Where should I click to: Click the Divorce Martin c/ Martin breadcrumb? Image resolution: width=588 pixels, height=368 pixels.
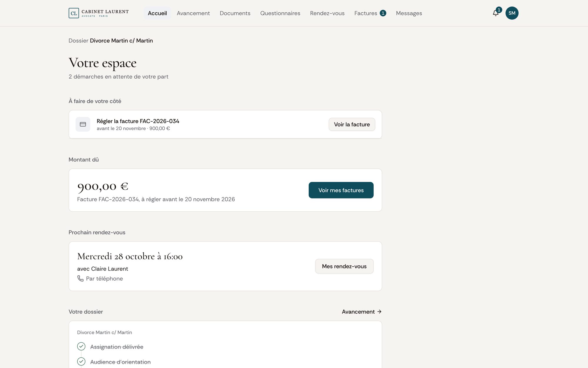[121, 41]
